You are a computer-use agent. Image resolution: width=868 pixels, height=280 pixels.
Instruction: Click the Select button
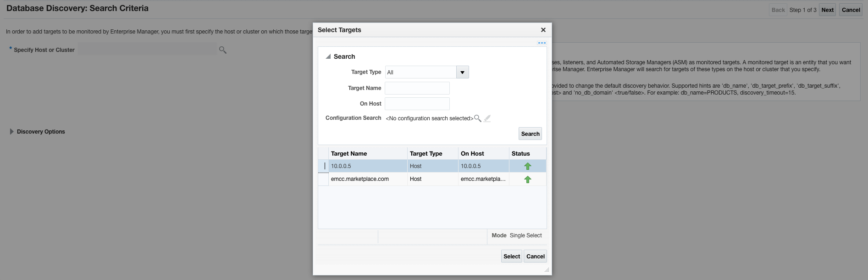click(512, 257)
